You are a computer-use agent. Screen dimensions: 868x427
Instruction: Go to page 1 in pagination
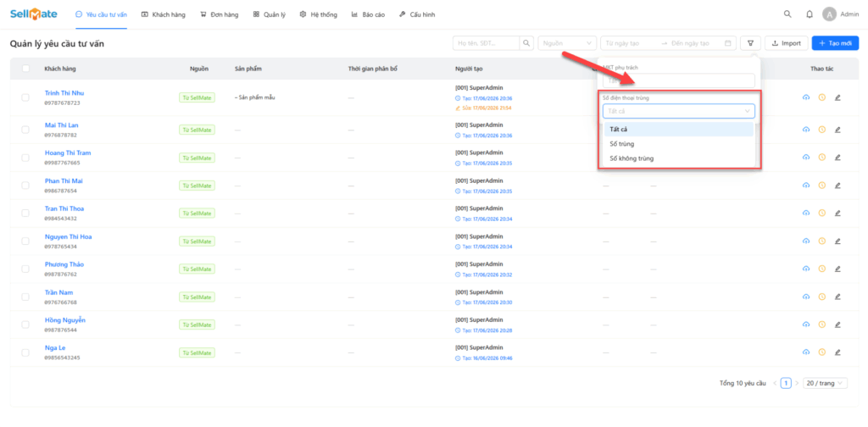coord(786,383)
